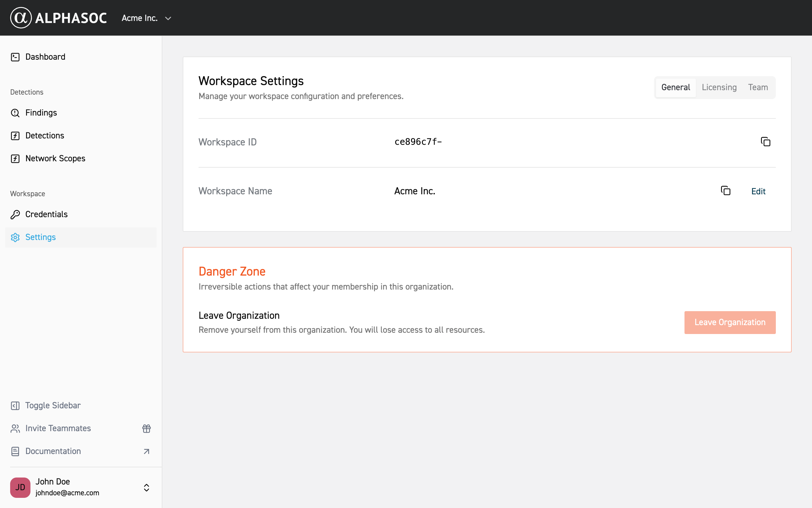Click the John Doe name text
The width and height of the screenshot is (812, 508).
pyautogui.click(x=53, y=481)
